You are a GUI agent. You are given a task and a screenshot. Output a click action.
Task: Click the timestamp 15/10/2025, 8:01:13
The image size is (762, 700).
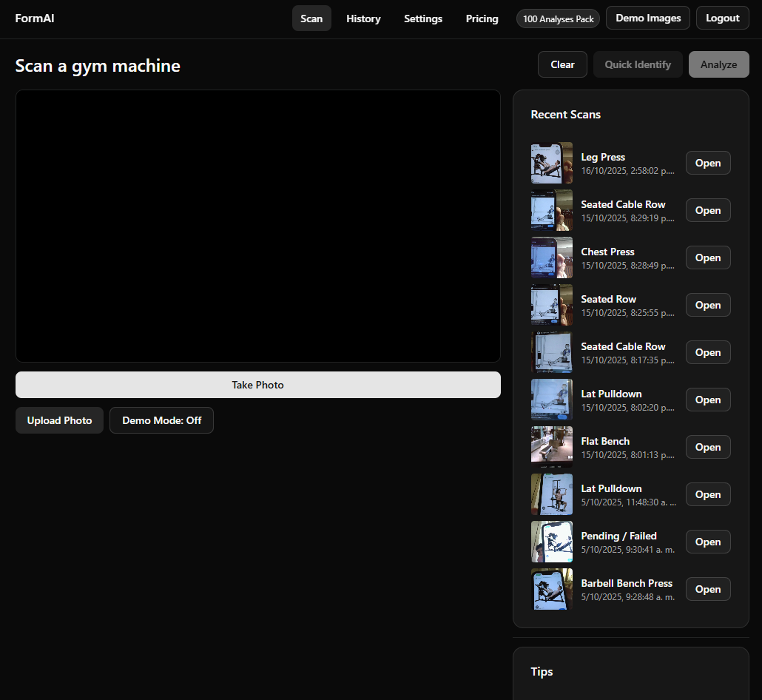(x=627, y=455)
